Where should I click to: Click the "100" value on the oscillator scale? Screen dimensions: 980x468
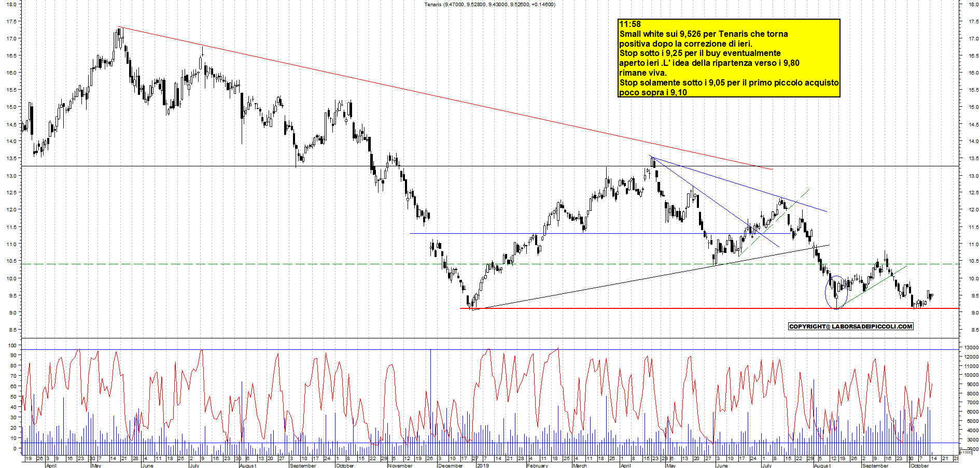click(x=12, y=345)
